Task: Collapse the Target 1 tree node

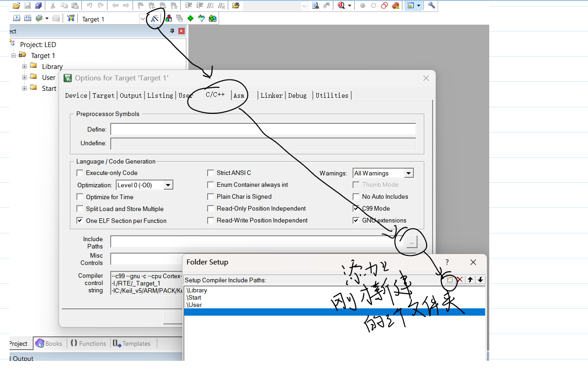Action: (14, 55)
